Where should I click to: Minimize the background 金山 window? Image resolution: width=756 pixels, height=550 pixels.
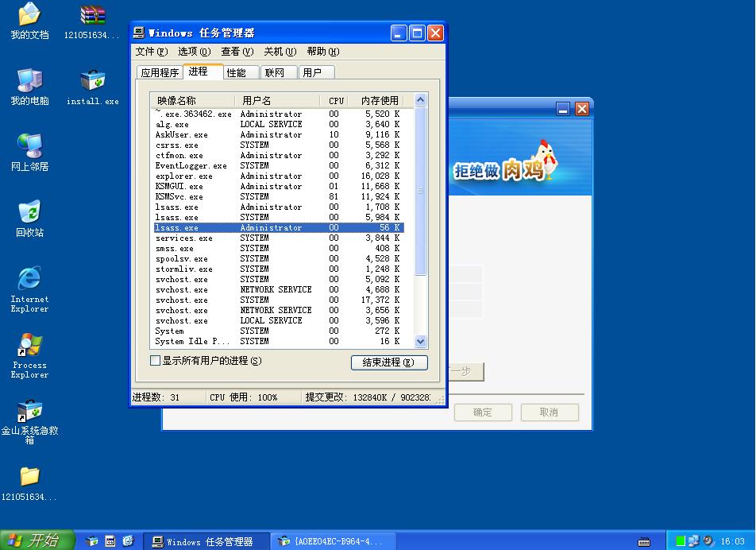pos(563,109)
